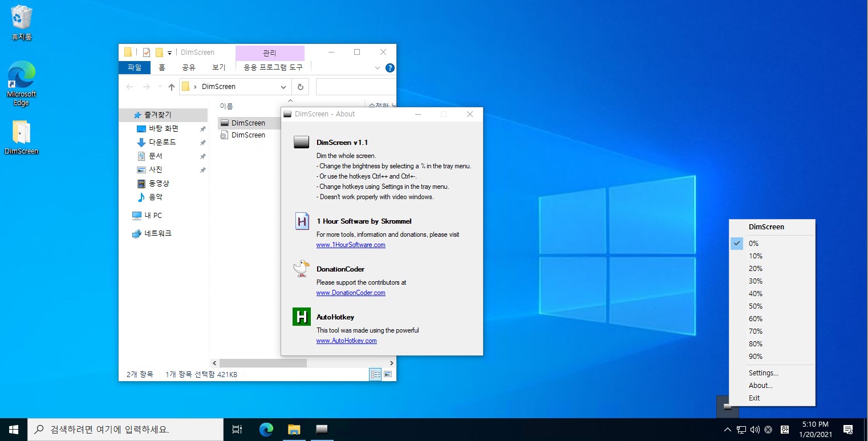
Task: Expand the Explorer ribbon chevron
Action: click(377, 68)
